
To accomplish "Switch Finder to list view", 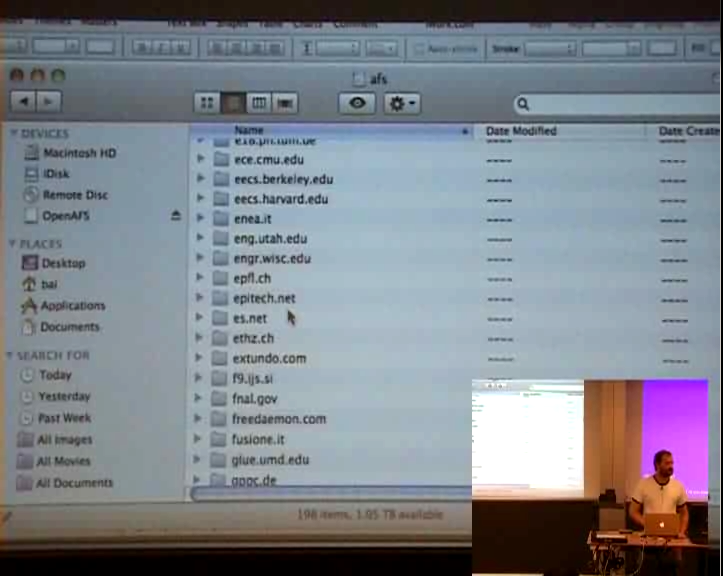I will (x=233, y=103).
